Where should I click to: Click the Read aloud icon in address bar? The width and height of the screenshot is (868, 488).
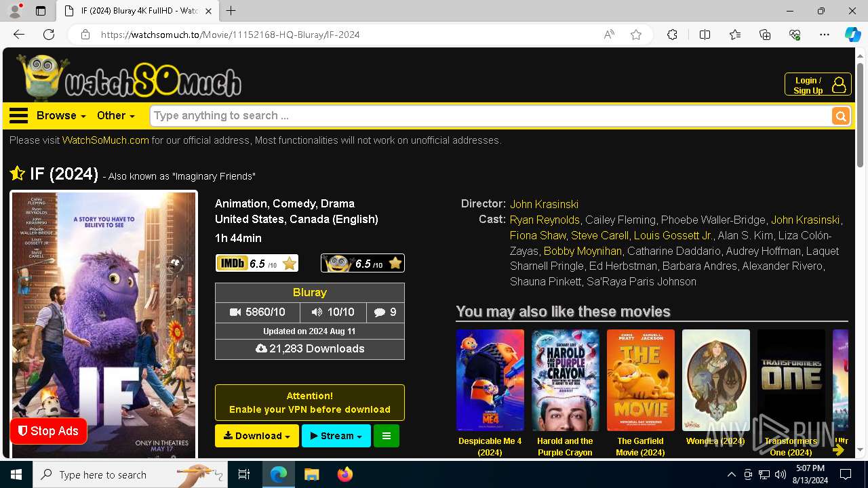[609, 35]
